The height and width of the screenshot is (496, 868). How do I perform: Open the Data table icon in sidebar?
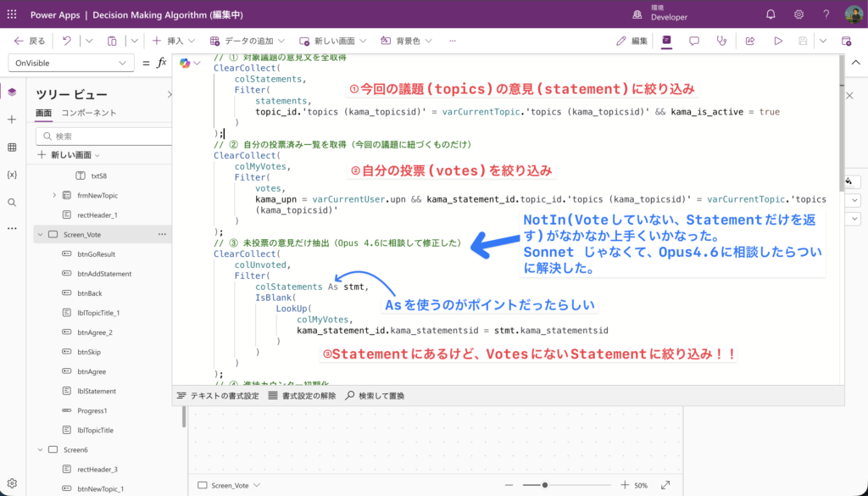tap(12, 148)
